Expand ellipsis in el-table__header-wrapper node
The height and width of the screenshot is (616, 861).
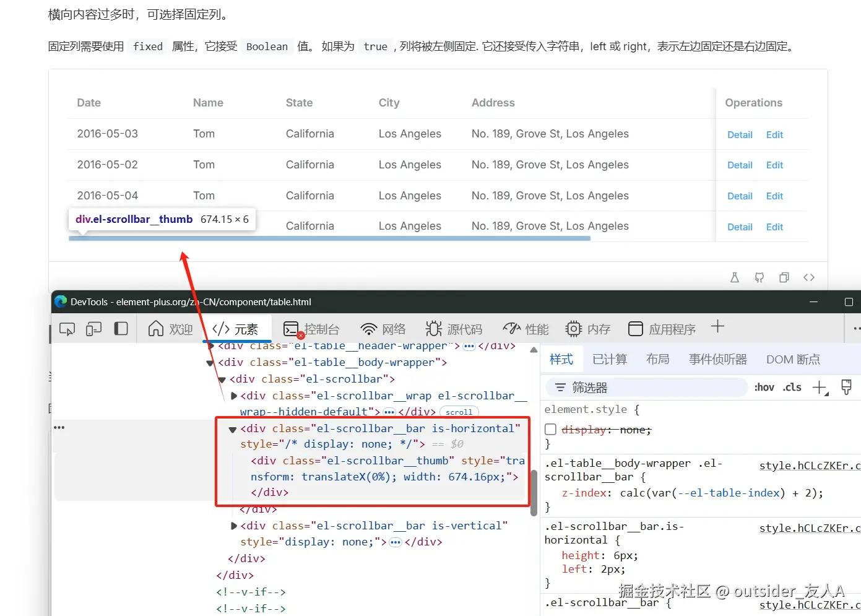click(x=469, y=346)
